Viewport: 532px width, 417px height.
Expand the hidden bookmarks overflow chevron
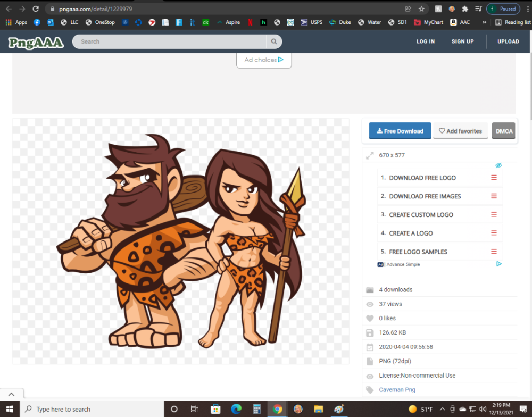pos(484,22)
